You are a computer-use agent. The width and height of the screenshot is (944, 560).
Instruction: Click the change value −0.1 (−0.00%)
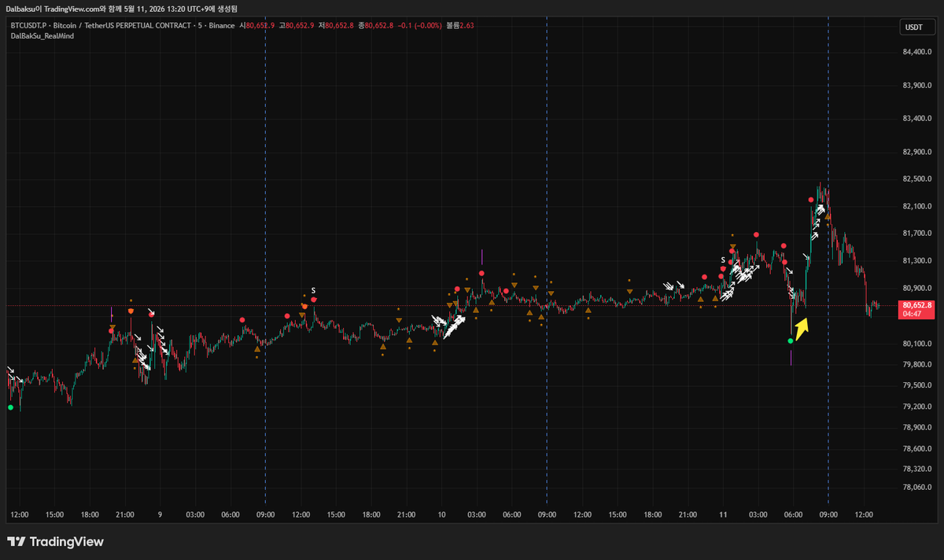419,25
